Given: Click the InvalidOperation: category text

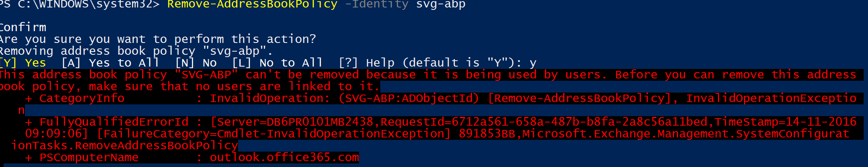Looking at the screenshot, I should [270, 98].
